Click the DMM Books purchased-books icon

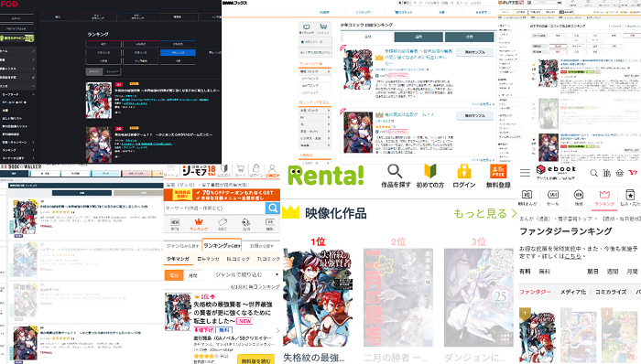(306, 27)
